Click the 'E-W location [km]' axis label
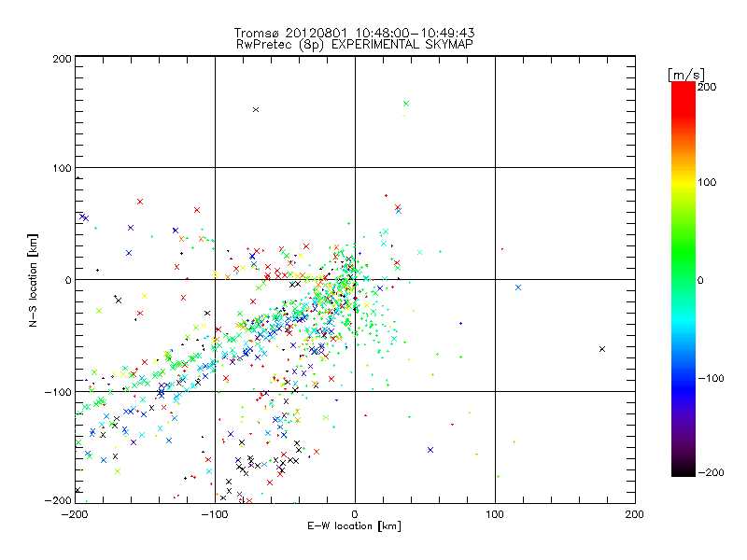Screen dimensions: 747x560 [x=354, y=525]
